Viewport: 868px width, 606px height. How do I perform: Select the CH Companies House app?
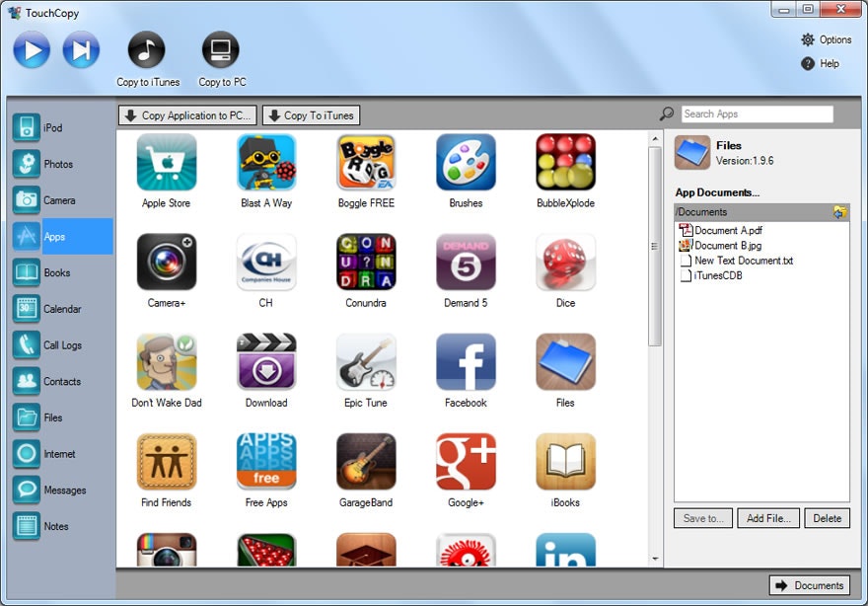click(266, 270)
